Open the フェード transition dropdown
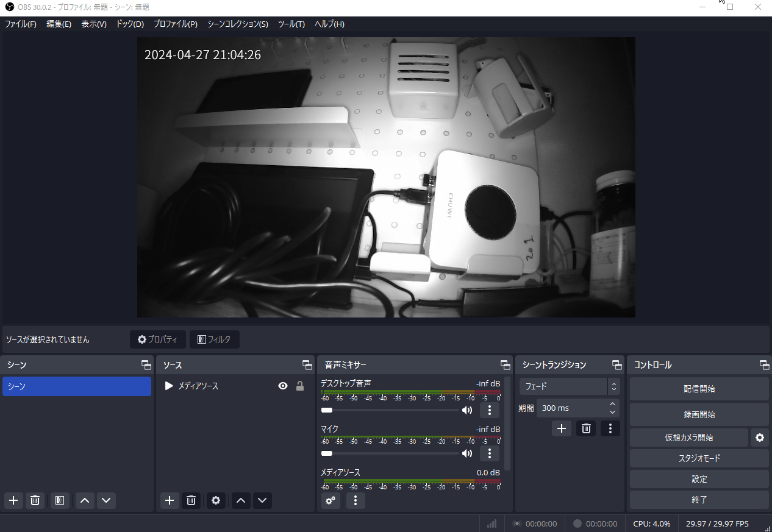This screenshot has width=772, height=532. [570, 386]
